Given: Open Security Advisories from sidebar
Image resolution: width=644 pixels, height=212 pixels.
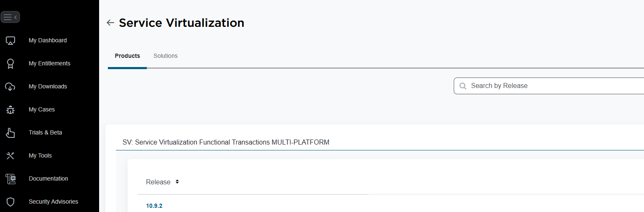Looking at the screenshot, I should [54, 202].
